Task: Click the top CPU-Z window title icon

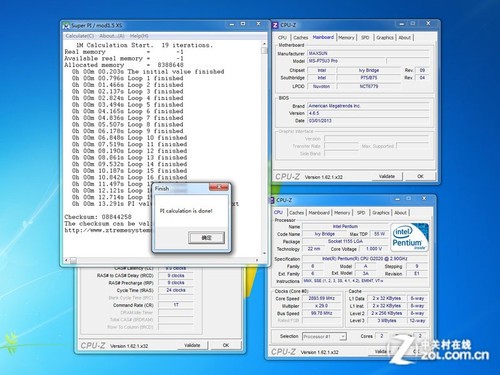Action: pos(275,25)
